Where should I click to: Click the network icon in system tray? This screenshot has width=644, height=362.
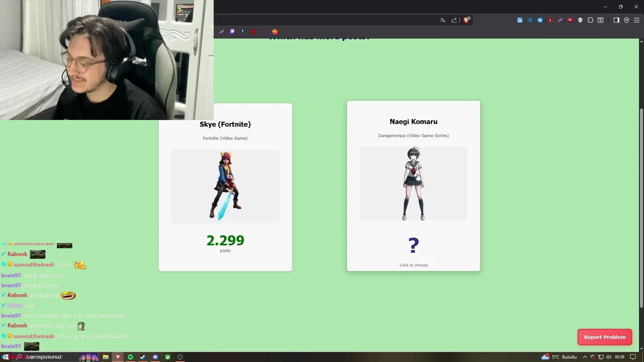601,357
